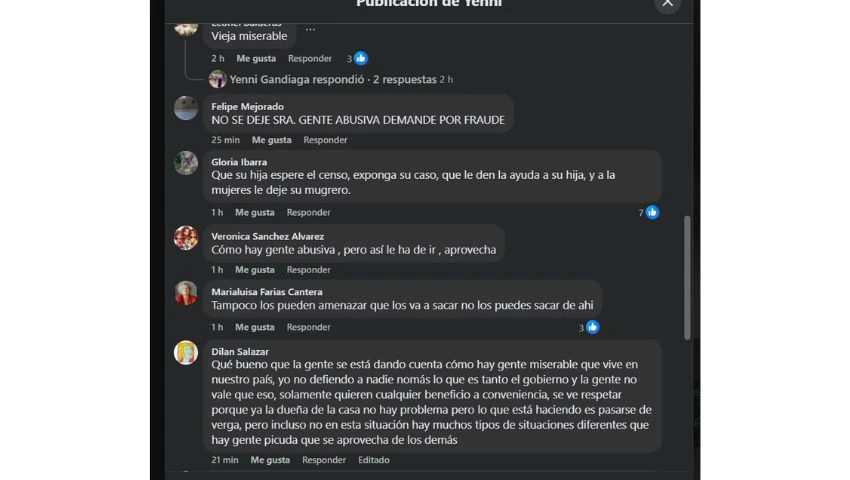View edit history via Editado label
This screenshot has width=850, height=480.
(374, 460)
